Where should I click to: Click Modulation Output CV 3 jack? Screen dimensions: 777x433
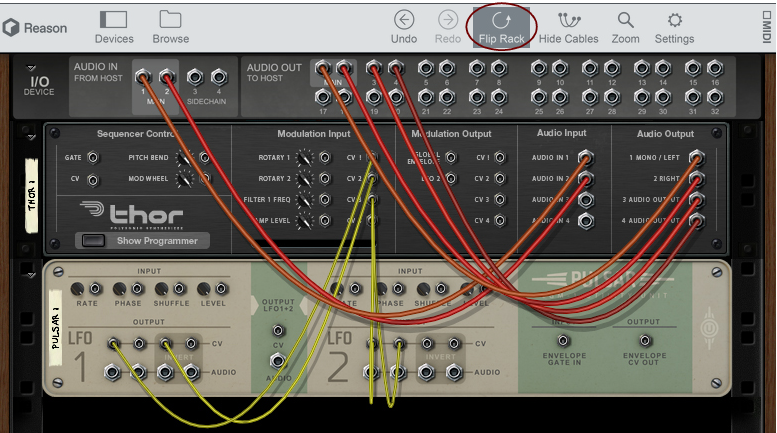pos(500,200)
